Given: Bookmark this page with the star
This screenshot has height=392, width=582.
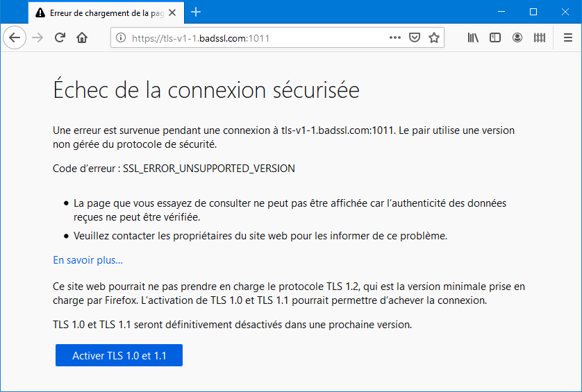Looking at the screenshot, I should point(434,38).
